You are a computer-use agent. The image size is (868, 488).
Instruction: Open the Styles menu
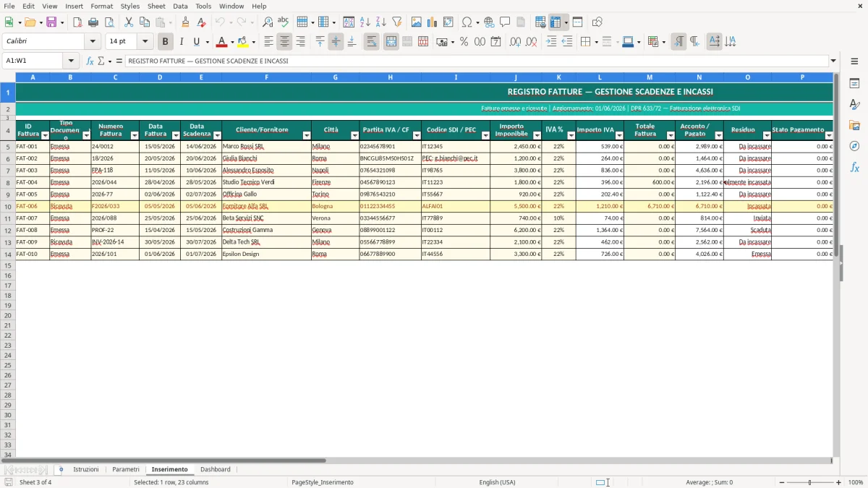pyautogui.click(x=130, y=6)
